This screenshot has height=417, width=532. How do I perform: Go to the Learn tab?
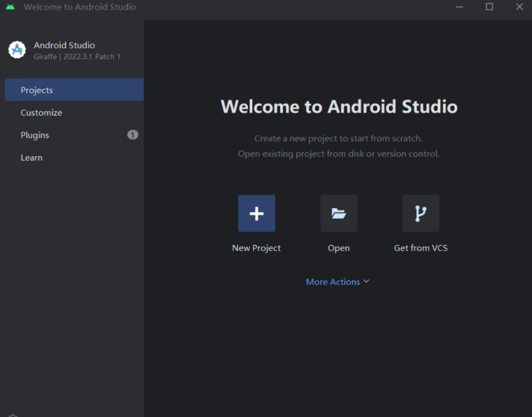pos(74,158)
